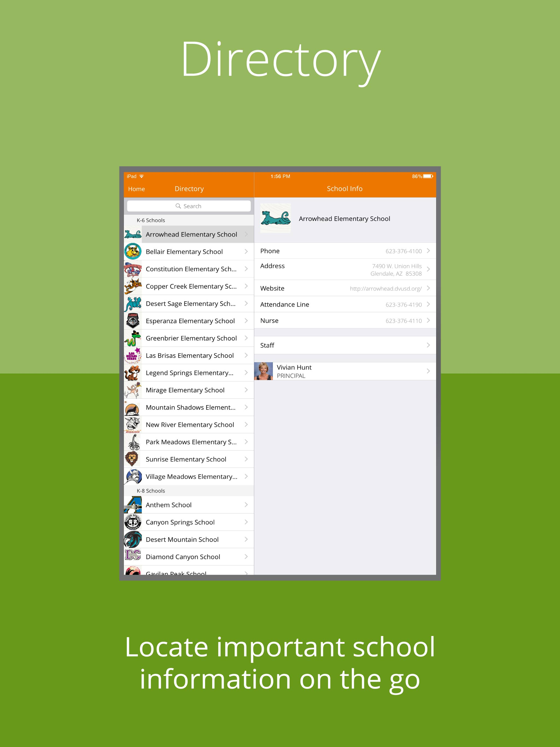Tap chevron beside Bellair Elementary School

tap(246, 252)
